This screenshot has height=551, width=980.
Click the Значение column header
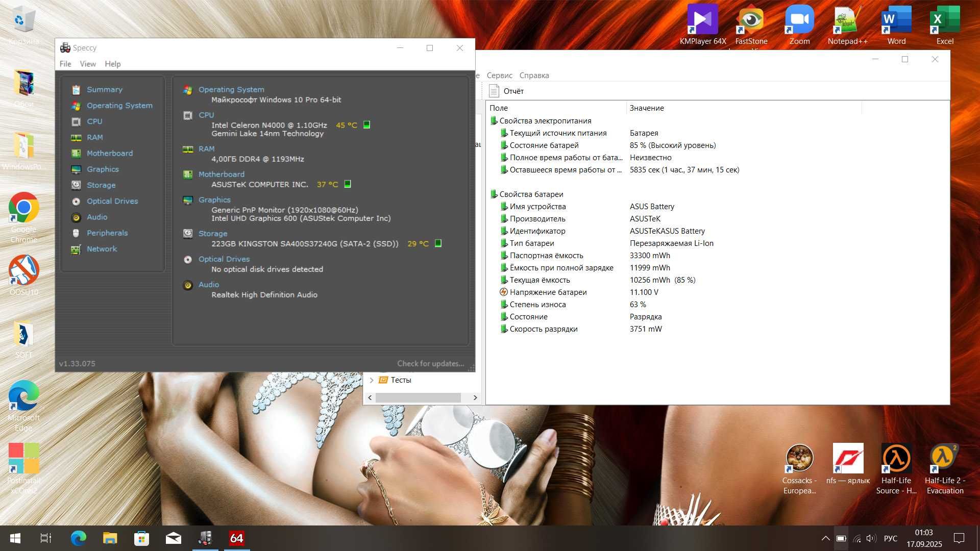pyautogui.click(x=744, y=108)
